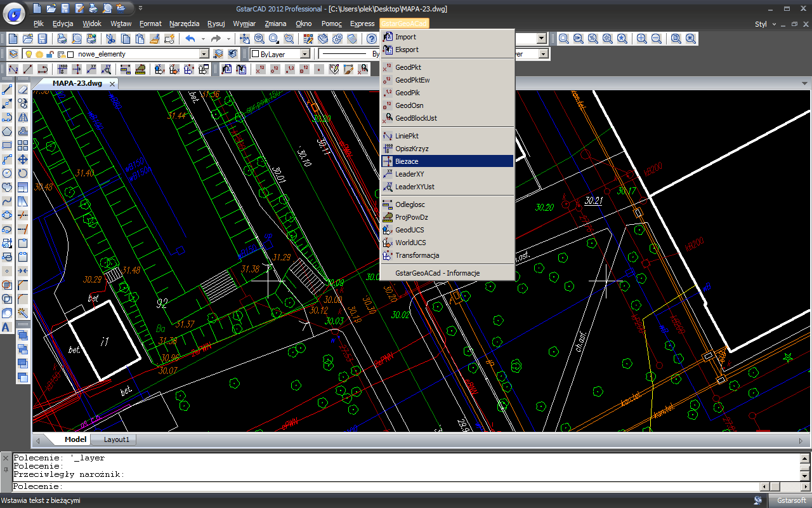The width and height of the screenshot is (812, 508).
Task: Select the Erase modify tool
Action: 23,90
